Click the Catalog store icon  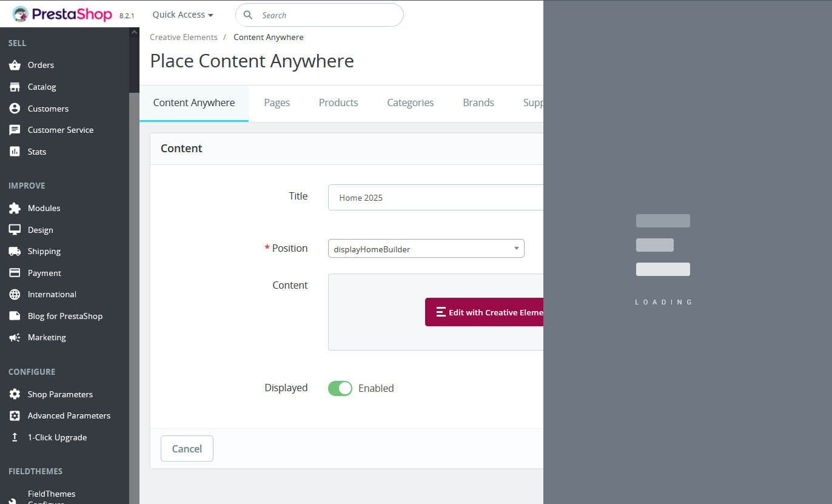click(x=15, y=87)
